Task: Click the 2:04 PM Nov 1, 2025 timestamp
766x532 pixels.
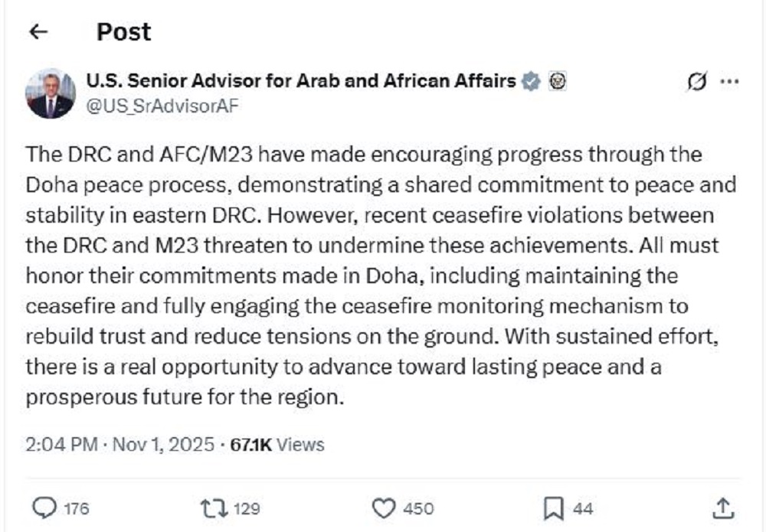Action: (119, 444)
